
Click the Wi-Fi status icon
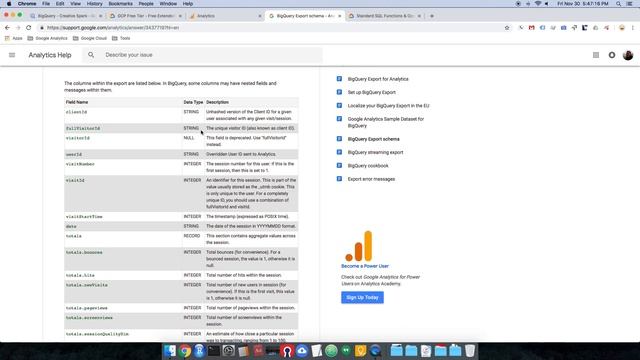tap(538, 4)
